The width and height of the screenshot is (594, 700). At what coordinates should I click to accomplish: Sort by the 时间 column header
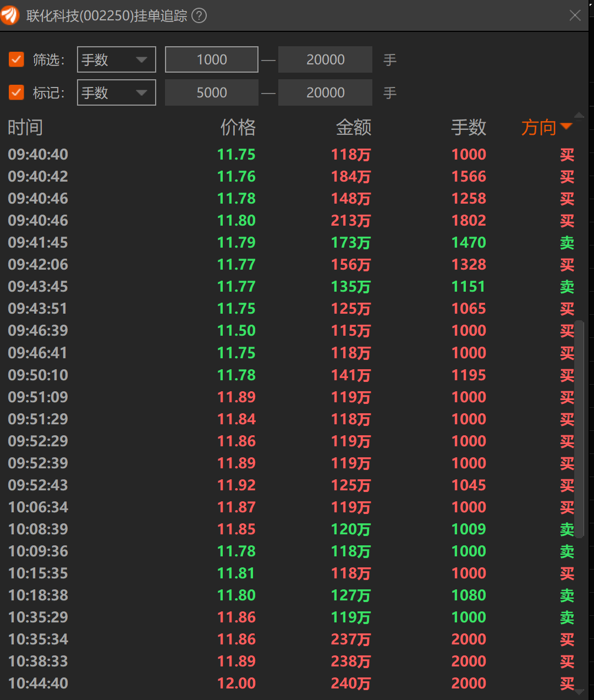point(25,128)
